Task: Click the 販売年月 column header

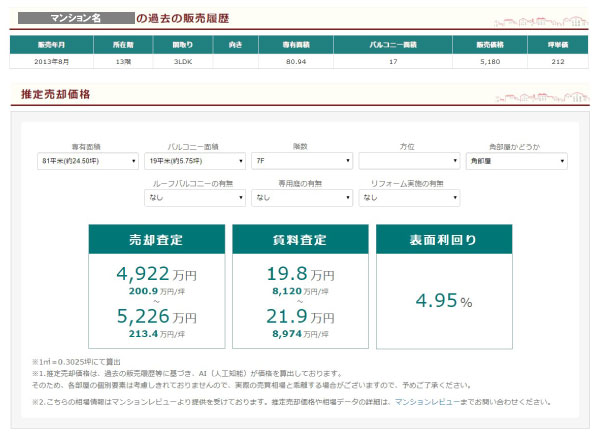Action: click(51, 45)
